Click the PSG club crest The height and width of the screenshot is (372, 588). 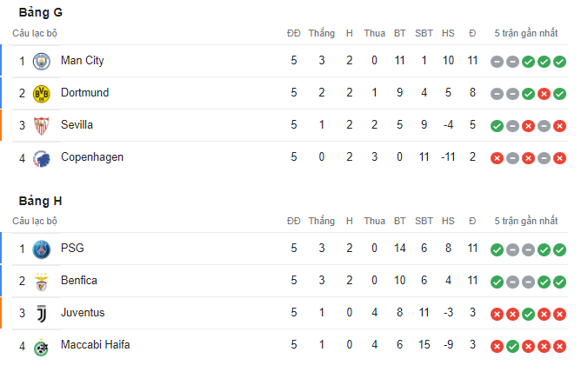41,249
